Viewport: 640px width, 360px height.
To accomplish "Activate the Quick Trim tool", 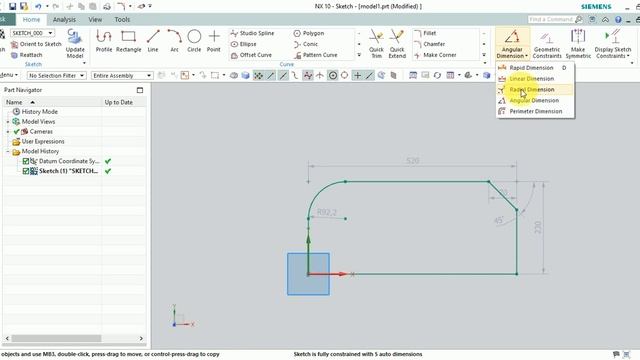I will tap(376, 44).
